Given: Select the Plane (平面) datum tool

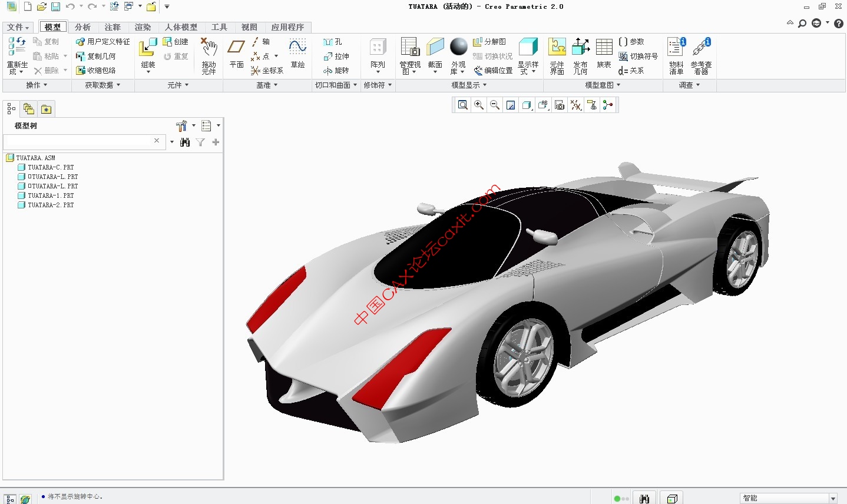Looking at the screenshot, I should (236, 53).
